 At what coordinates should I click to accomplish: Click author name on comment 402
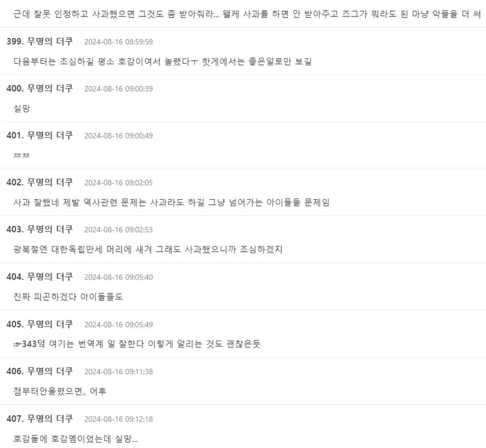50,182
